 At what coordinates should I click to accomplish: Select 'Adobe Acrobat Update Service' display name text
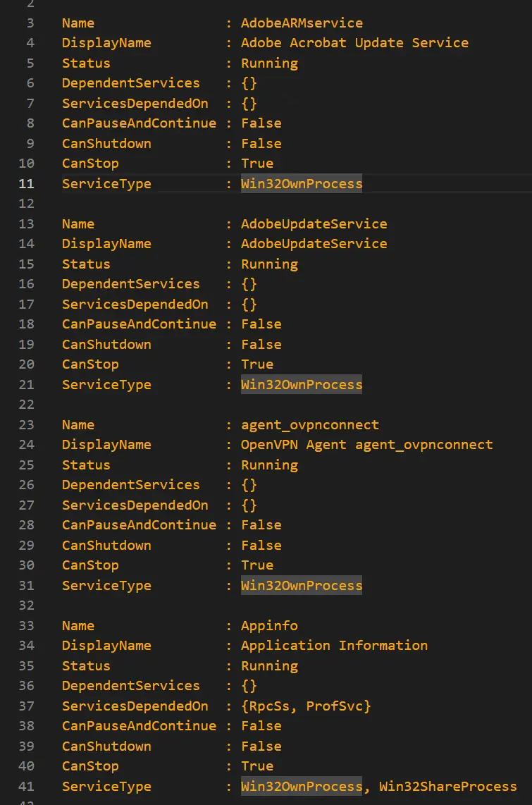(354, 43)
